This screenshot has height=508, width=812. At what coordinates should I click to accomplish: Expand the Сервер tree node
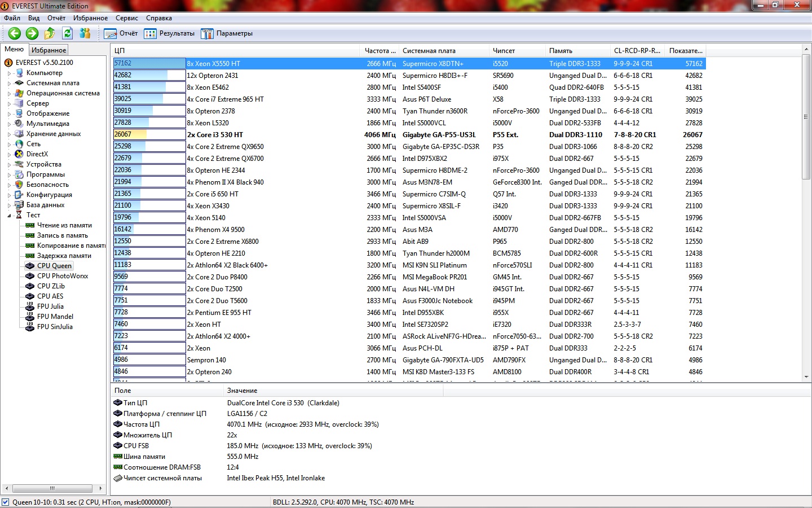pyautogui.click(x=9, y=103)
